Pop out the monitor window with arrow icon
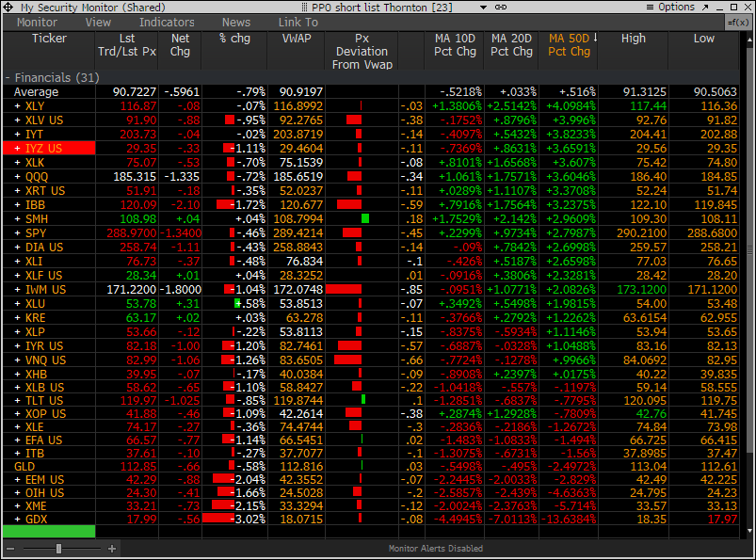 point(705,8)
